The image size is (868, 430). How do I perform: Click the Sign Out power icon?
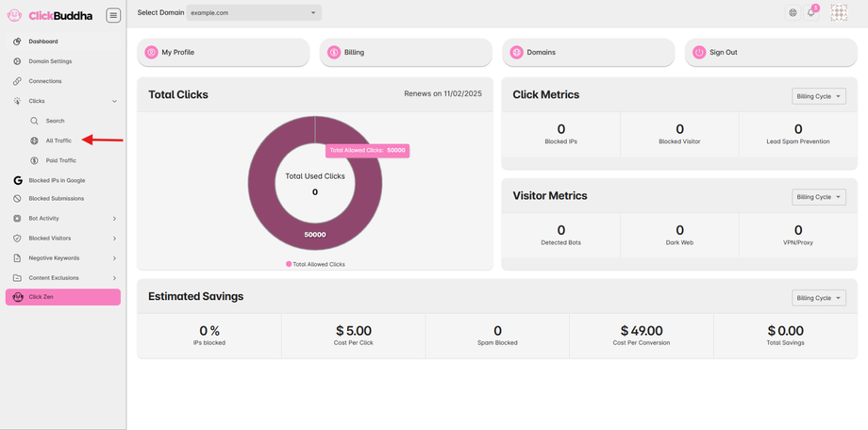699,53
